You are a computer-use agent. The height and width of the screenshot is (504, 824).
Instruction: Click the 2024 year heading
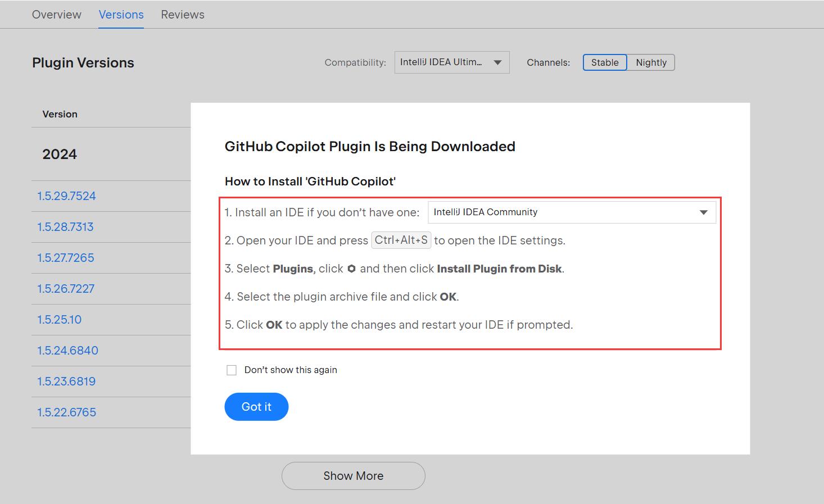60,155
